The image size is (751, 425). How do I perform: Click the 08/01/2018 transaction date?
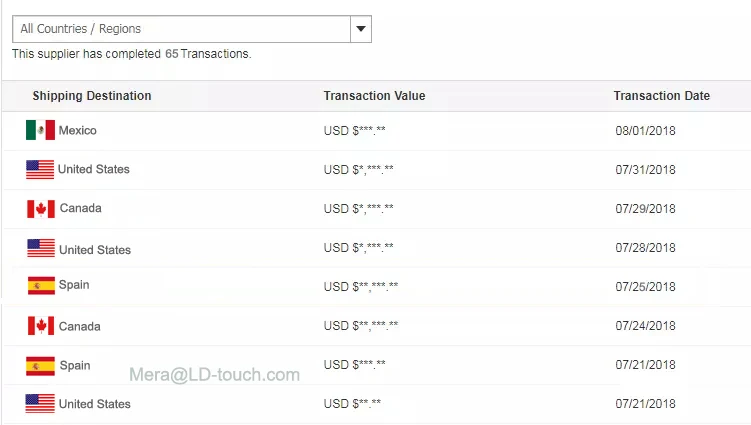point(646,131)
